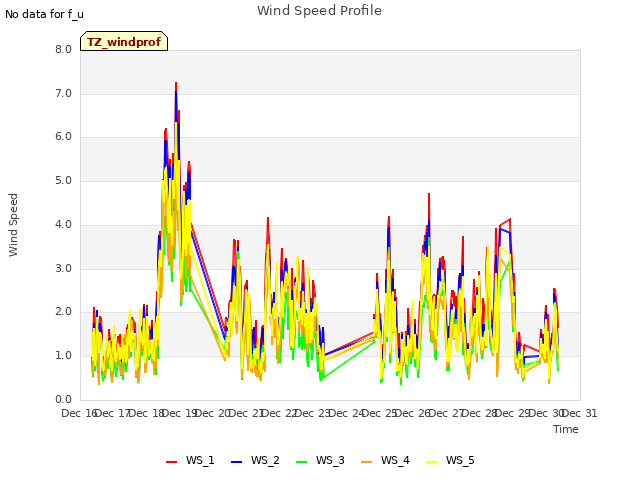The height and width of the screenshot is (480, 640).
Task: Click the WS_4 legend label
Action: [395, 460]
